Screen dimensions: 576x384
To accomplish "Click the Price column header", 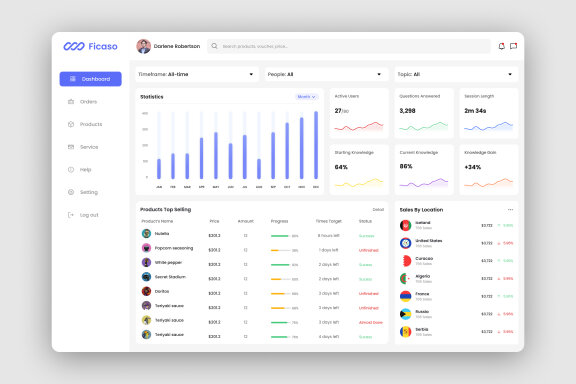I will tap(214, 221).
